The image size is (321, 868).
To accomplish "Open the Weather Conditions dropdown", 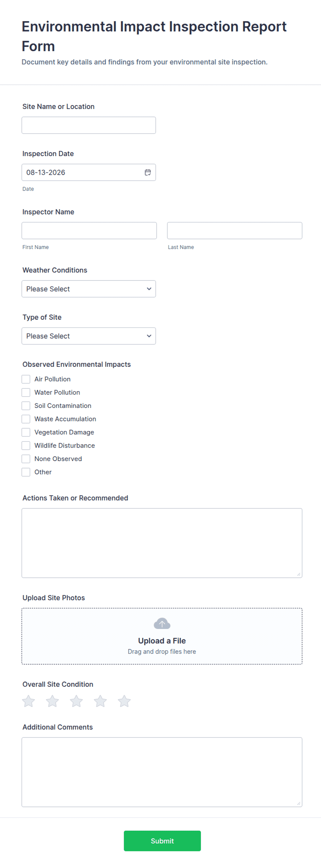I will pyautogui.click(x=89, y=289).
